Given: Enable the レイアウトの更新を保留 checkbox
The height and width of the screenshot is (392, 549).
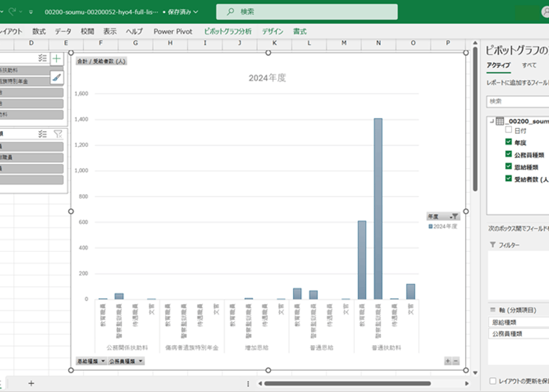Looking at the screenshot, I should (493, 381).
